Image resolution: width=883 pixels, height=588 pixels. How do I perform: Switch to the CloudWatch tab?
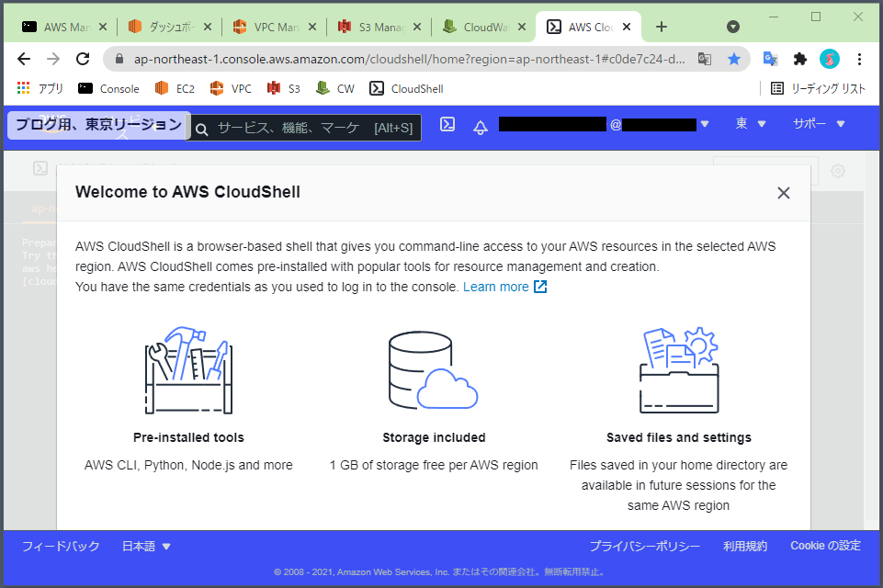tap(476, 27)
